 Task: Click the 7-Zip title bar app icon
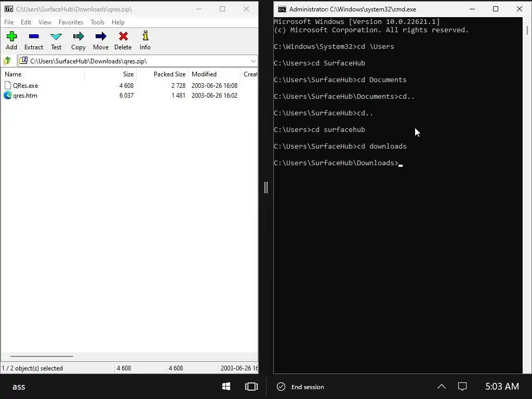pos(9,9)
